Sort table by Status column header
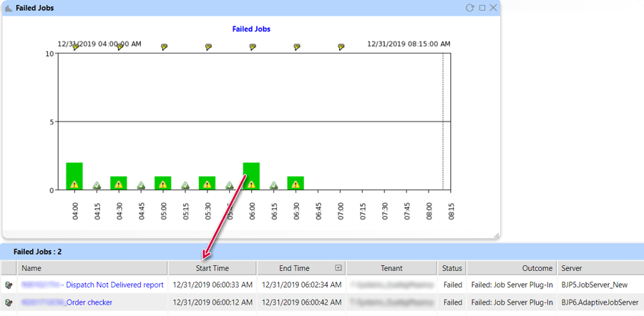Image resolution: width=644 pixels, height=316 pixels. [452, 268]
